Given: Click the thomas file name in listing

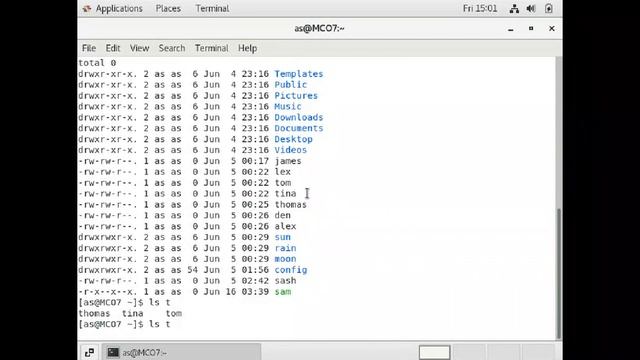Looking at the screenshot, I should point(290,204).
